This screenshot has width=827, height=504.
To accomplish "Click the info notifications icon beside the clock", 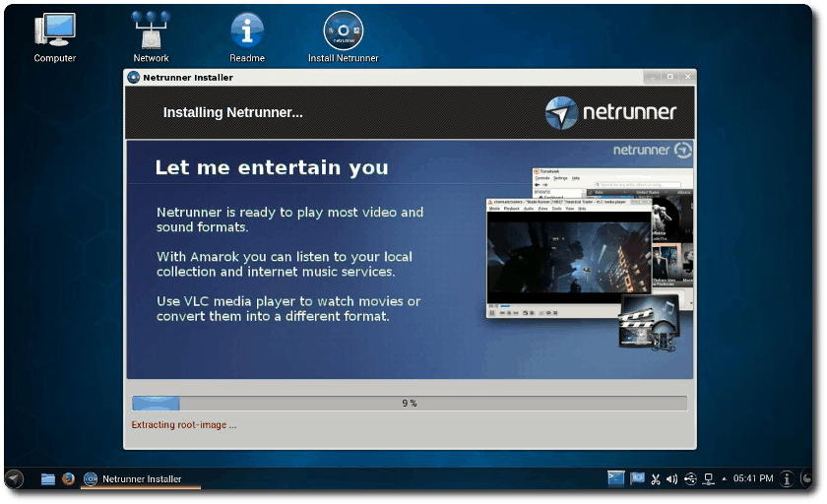I will click(x=787, y=478).
